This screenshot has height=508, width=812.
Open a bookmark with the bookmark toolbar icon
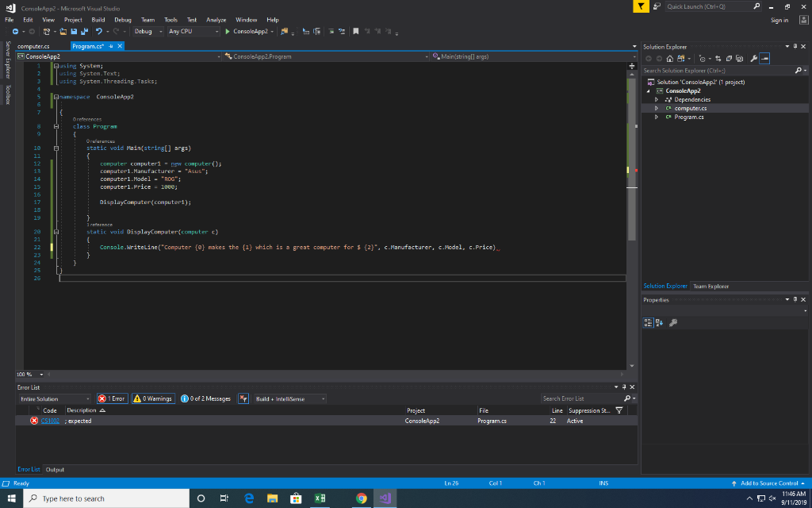pos(356,33)
